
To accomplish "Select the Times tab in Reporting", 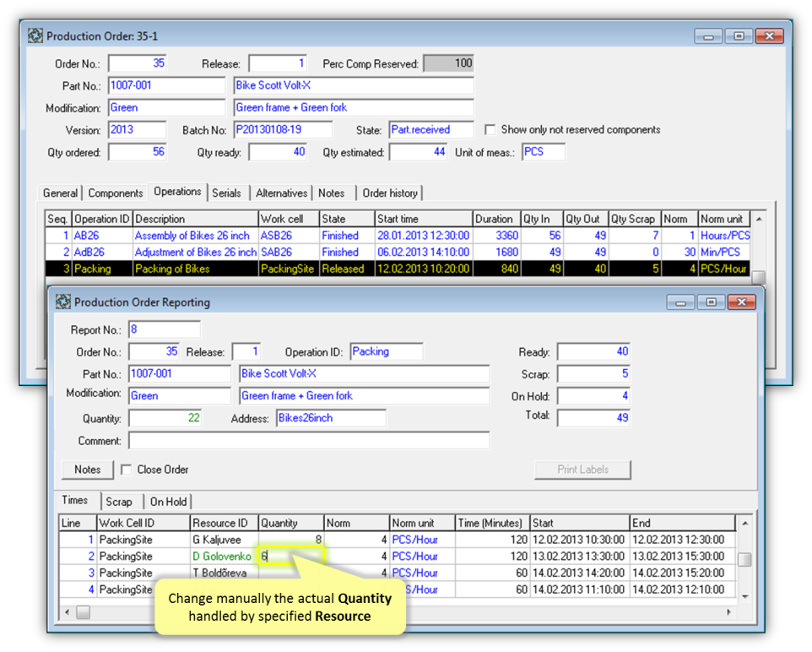I will (x=75, y=500).
